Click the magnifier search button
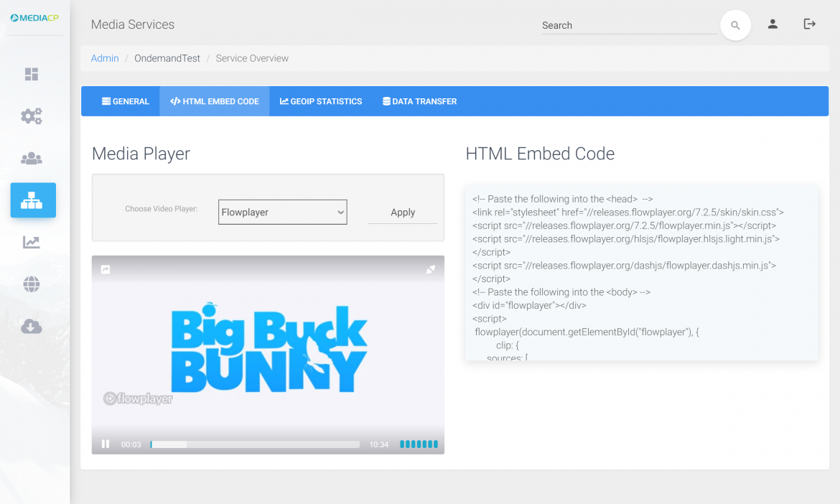 735,25
